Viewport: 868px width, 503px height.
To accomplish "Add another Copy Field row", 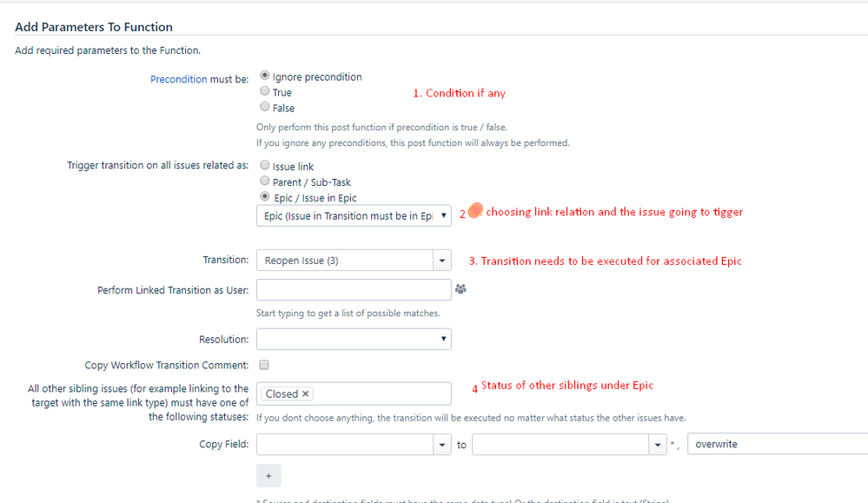I will pos(268,476).
